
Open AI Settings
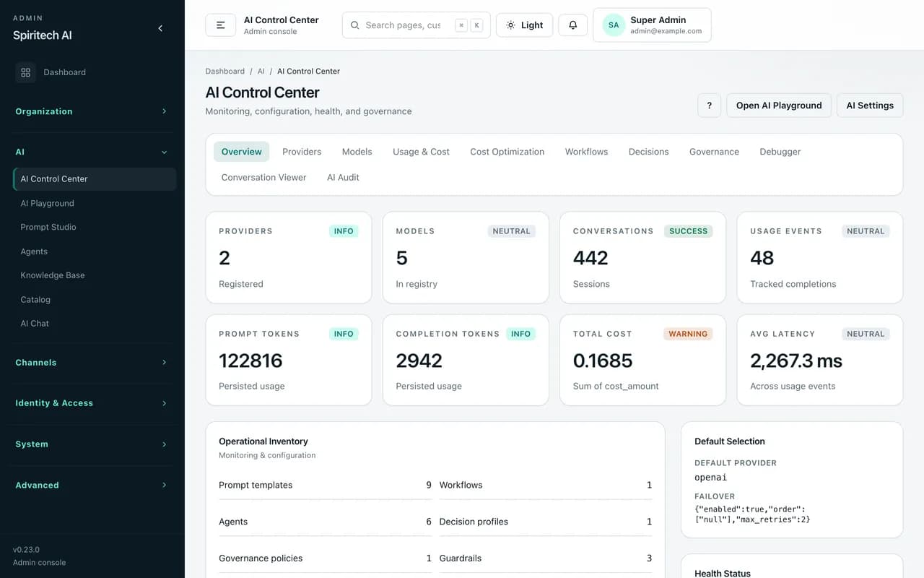[870, 105]
